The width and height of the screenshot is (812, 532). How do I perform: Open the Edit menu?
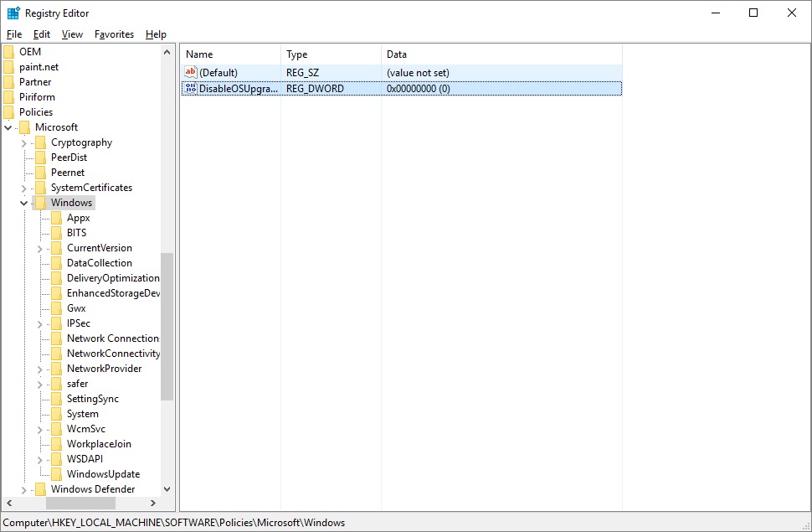coord(42,34)
